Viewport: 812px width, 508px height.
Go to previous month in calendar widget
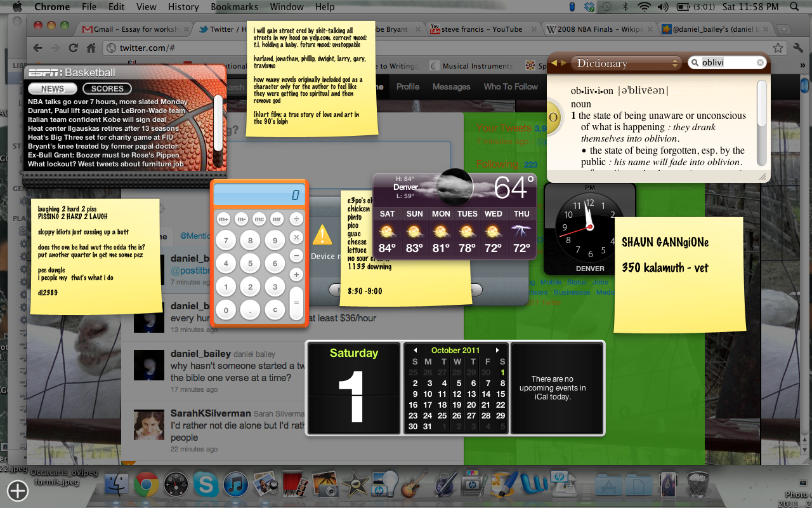(x=416, y=351)
